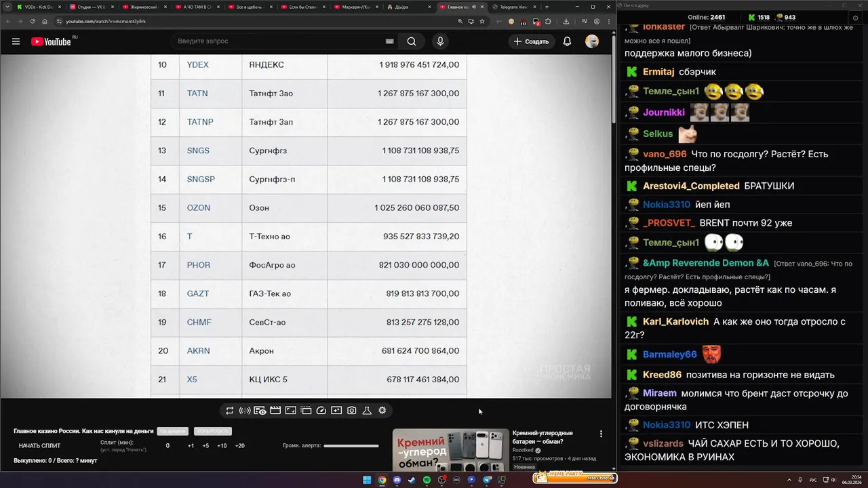Reload the page in Chrome

click(32, 21)
